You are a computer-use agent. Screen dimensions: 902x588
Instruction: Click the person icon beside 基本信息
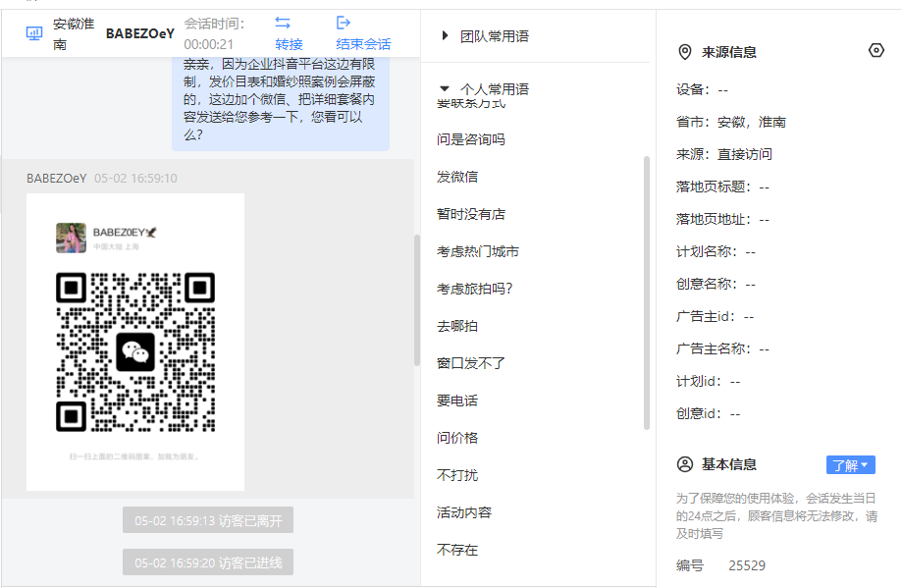(x=684, y=464)
